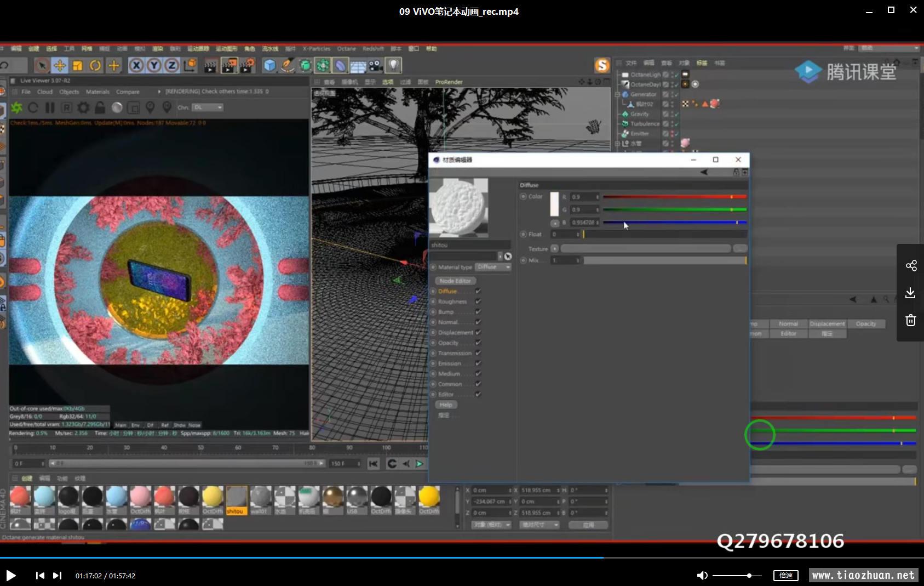This screenshot has height=586, width=924.
Task: Expand the Generator object tree node
Action: [x=617, y=94]
